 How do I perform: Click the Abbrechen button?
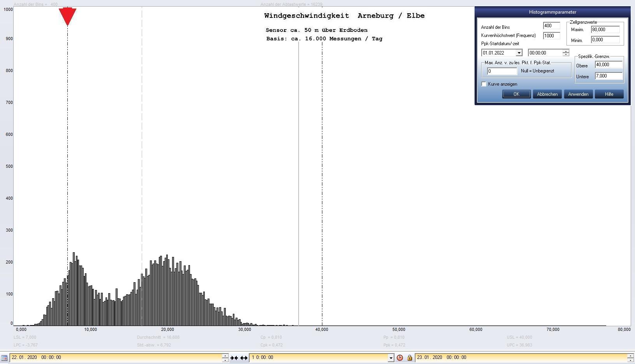click(547, 94)
